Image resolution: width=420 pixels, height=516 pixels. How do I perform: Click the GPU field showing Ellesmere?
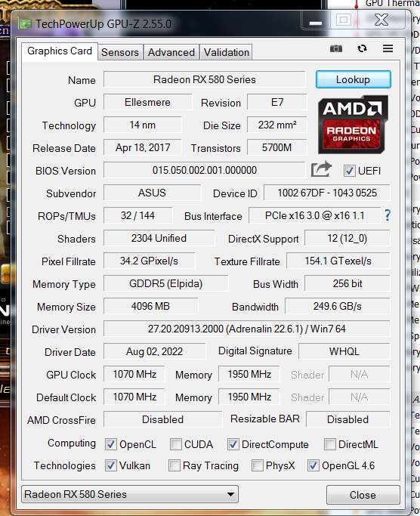click(147, 102)
